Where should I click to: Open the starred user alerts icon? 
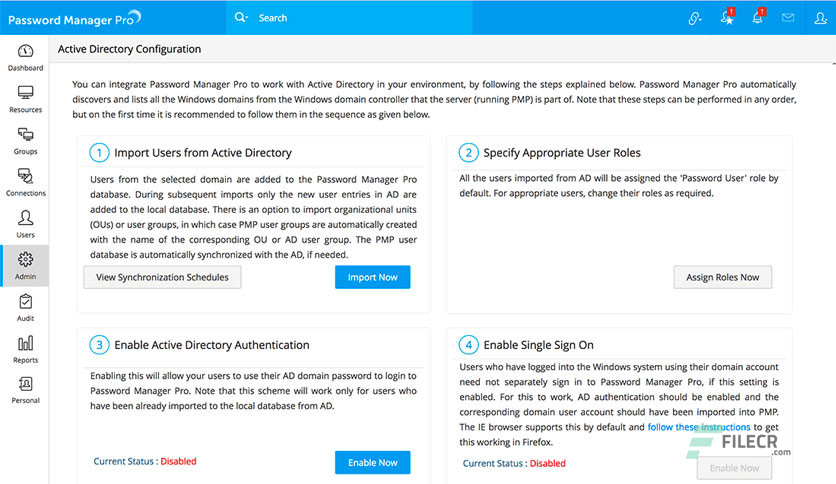727,17
